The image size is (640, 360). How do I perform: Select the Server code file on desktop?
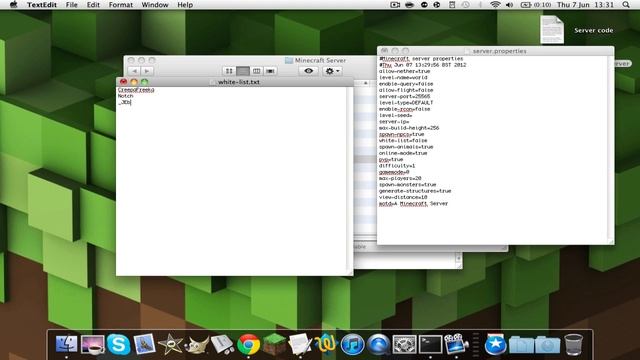(x=552, y=30)
